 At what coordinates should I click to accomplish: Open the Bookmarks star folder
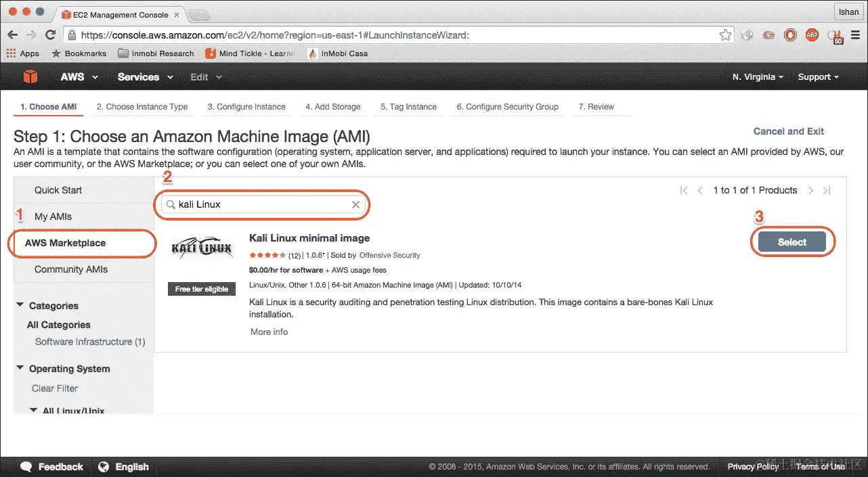pos(79,53)
